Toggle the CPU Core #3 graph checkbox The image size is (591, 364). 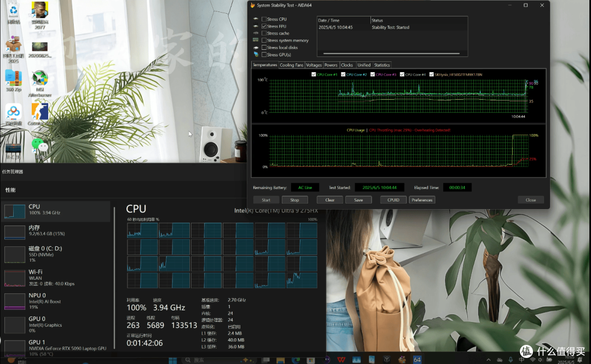[373, 74]
